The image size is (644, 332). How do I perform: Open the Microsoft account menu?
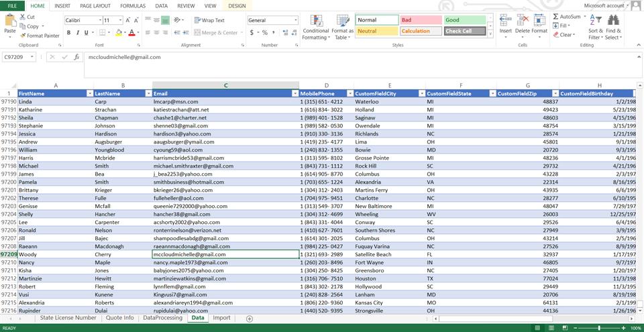[606, 6]
